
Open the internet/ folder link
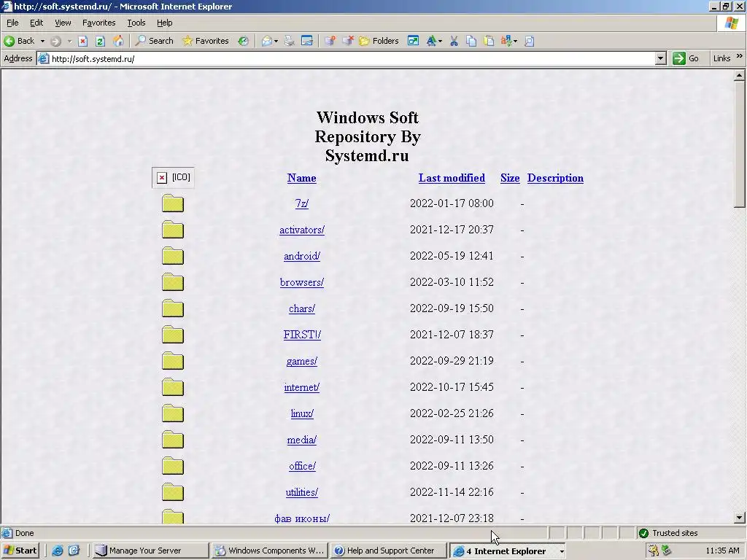[x=301, y=387]
